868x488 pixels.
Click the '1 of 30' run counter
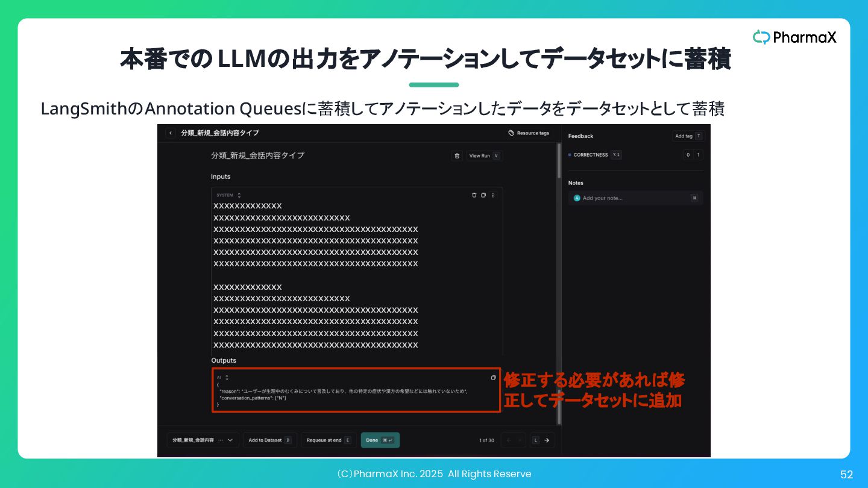pos(486,440)
